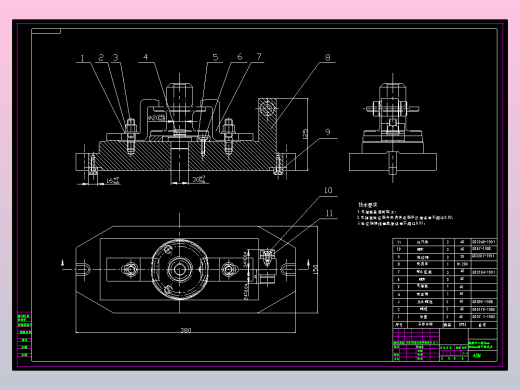Image resolution: width=520 pixels, height=390 pixels.
Task: Click balloon number 4 label
Action: pyautogui.click(x=146, y=57)
